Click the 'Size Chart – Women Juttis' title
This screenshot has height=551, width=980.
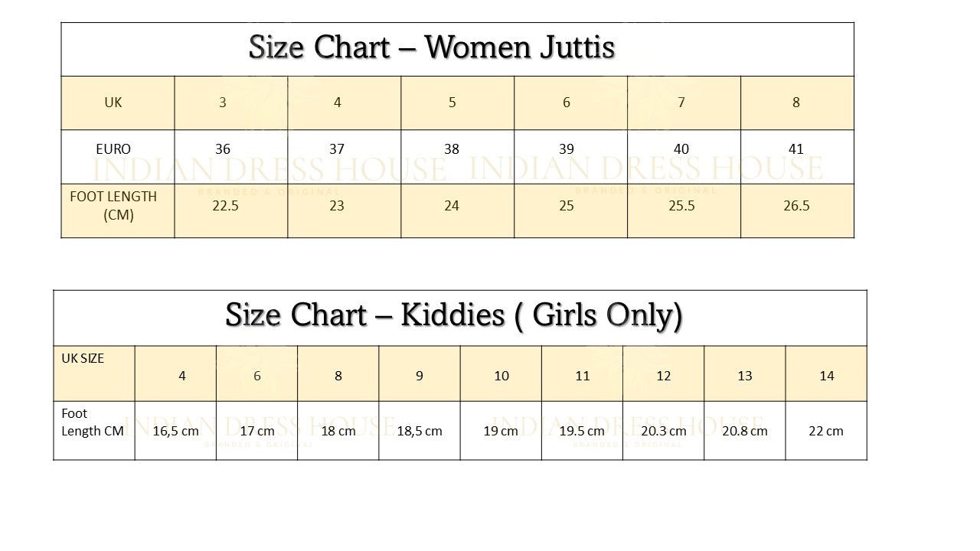pos(432,47)
